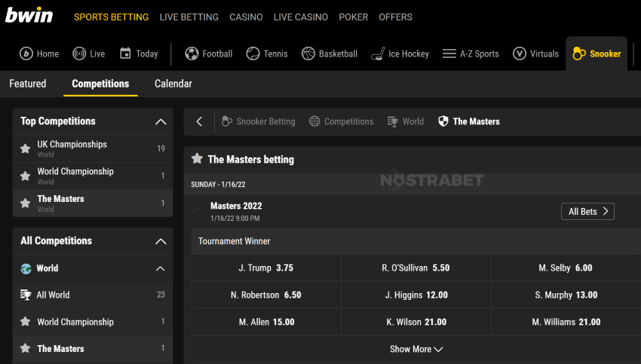Click the 1/16/22 9:00 PM event time
Screen dimensions: 641x364
coord(235,218)
